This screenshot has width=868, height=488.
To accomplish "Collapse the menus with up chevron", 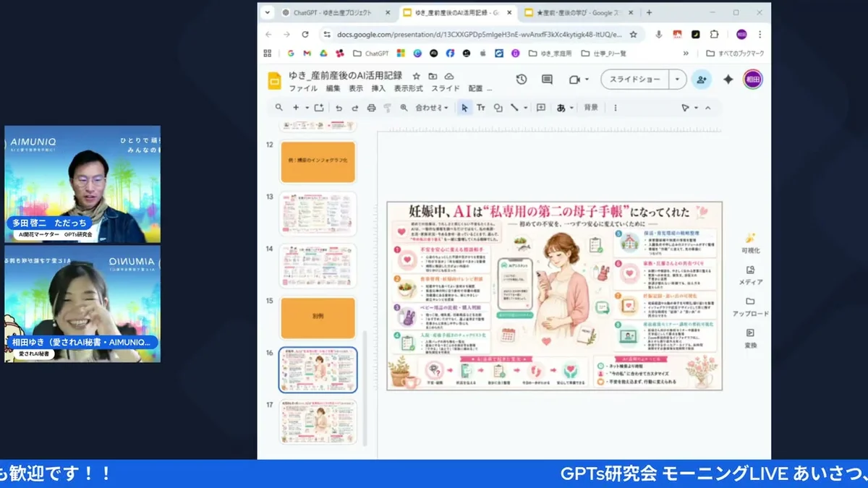I will tap(708, 108).
